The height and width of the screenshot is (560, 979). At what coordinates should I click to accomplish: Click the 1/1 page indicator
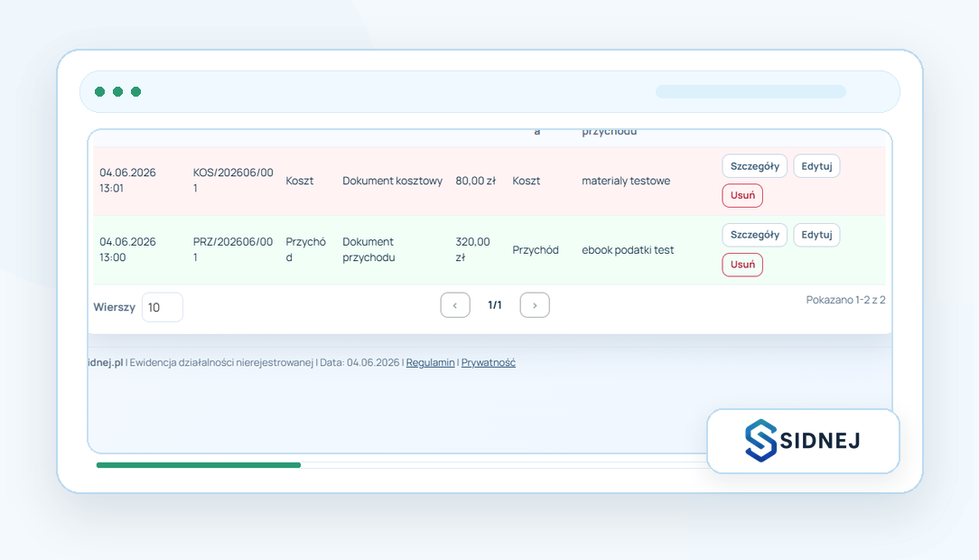(x=495, y=305)
